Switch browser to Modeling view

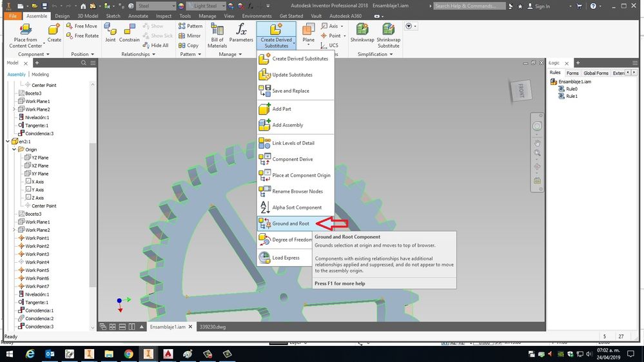40,74
